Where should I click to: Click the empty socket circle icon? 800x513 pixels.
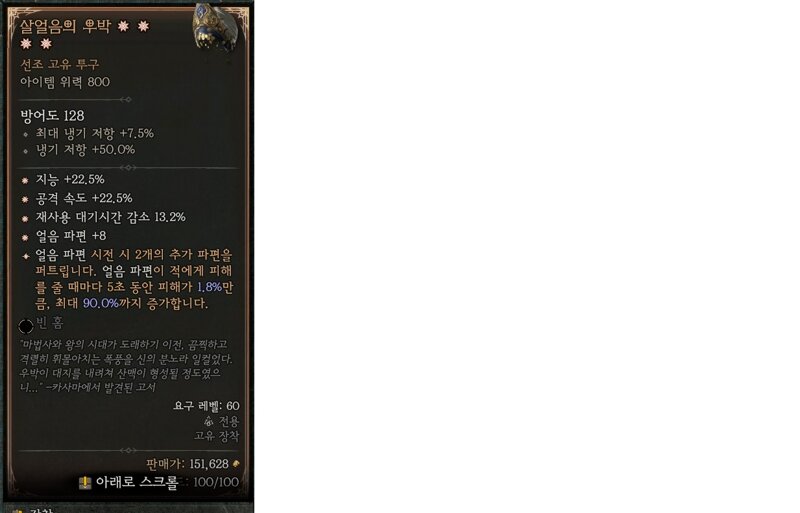click(x=26, y=326)
